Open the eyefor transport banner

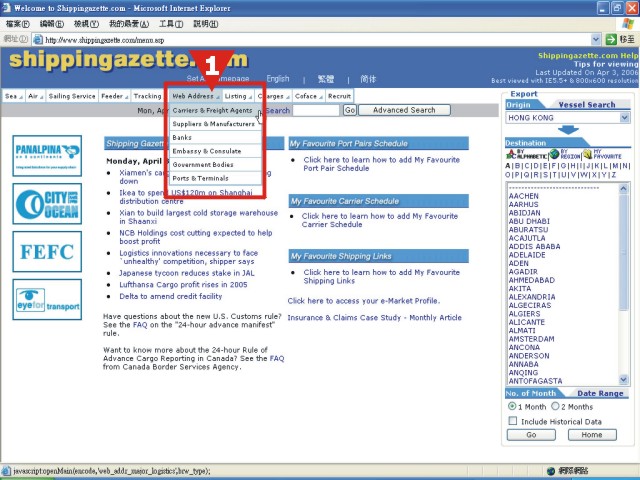(47, 300)
